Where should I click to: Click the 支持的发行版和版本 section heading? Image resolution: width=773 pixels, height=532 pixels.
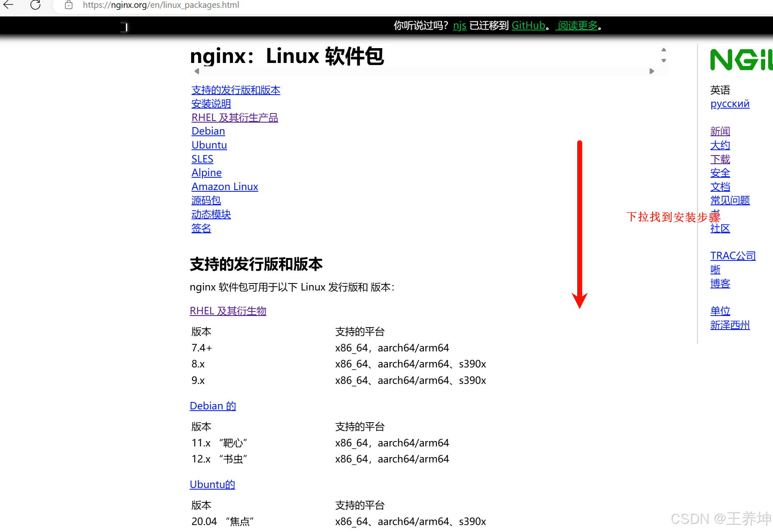[x=256, y=264]
